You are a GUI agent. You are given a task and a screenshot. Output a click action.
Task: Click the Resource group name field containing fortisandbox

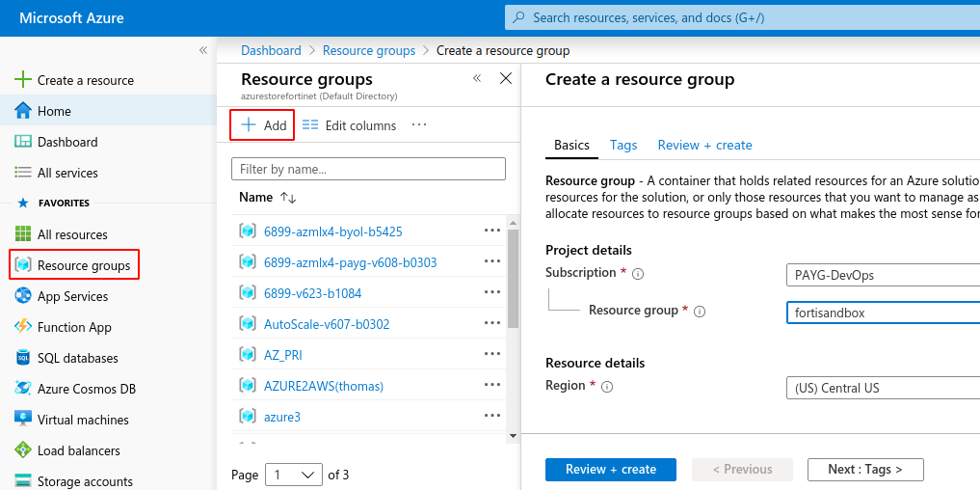[x=883, y=313]
